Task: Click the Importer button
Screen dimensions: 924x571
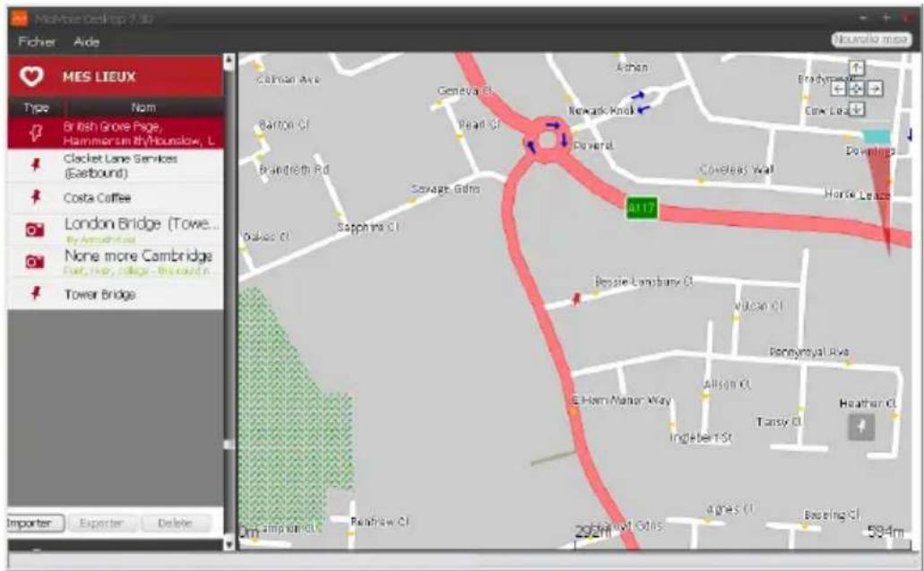Action: click(x=32, y=523)
